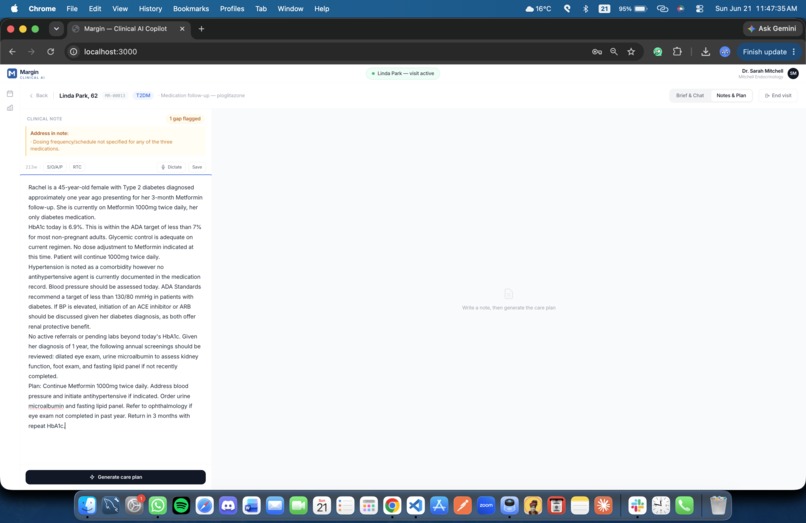Click the Dr. Sarah Mitchell name
The height and width of the screenshot is (523, 806).
point(762,71)
